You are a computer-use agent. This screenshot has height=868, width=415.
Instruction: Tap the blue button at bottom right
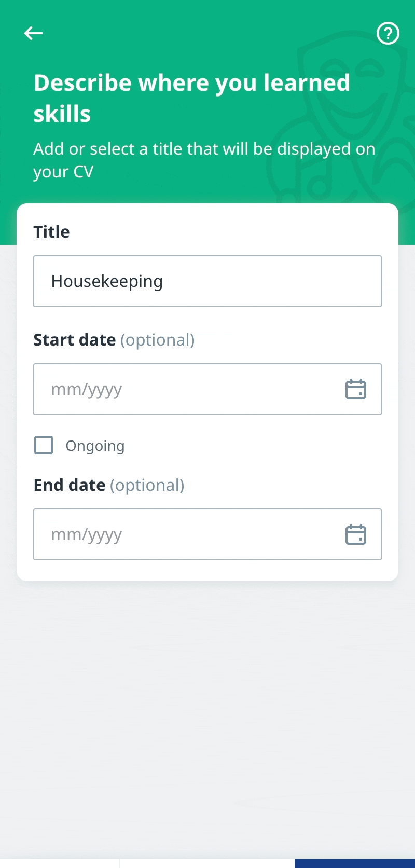point(355,863)
